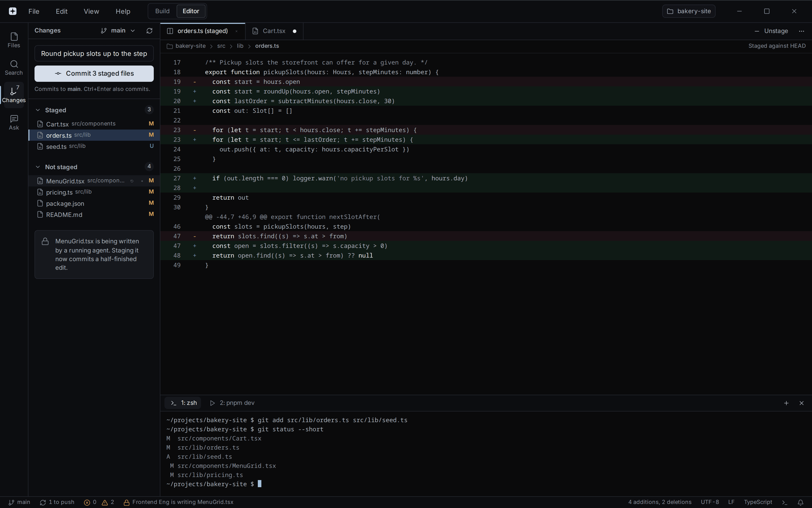Image resolution: width=812 pixels, height=508 pixels.
Task: Click the folder icon in breadcrumb
Action: tap(170, 46)
